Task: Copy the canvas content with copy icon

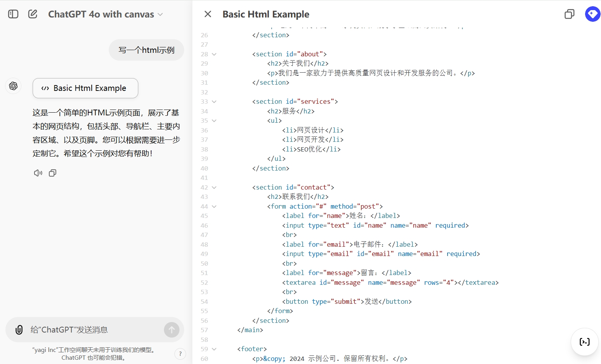Action: (x=569, y=14)
